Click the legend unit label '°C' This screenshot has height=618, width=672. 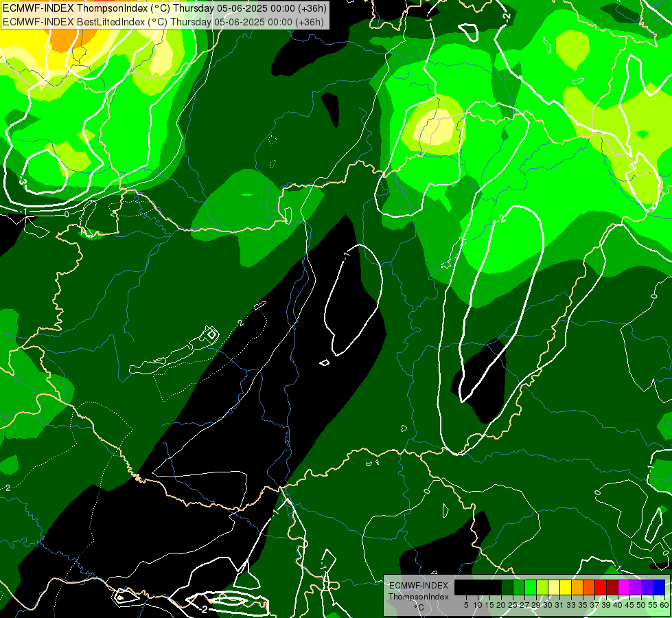click(x=419, y=608)
